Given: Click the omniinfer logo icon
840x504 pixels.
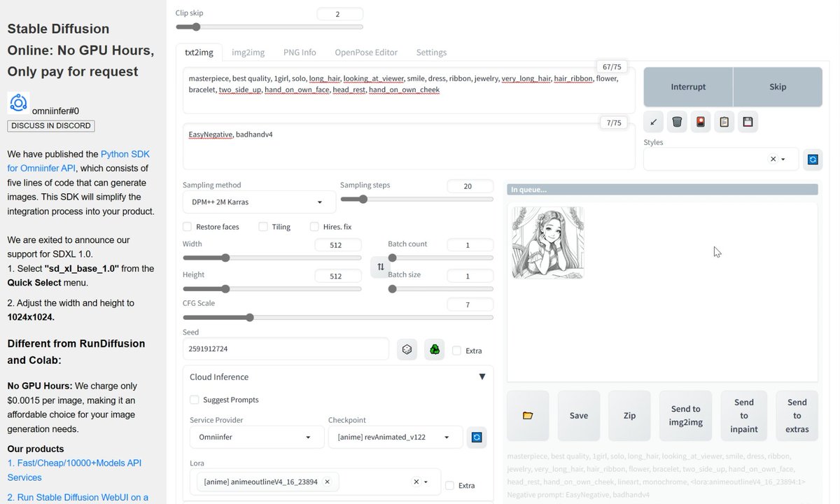Looking at the screenshot, I should point(18,103).
